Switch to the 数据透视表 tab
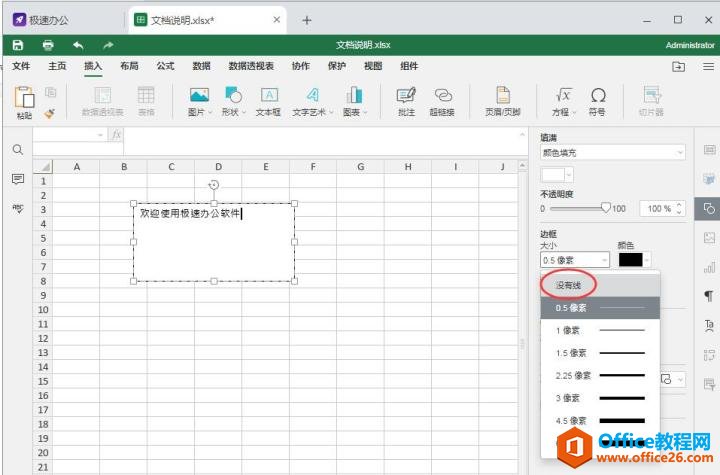The width and height of the screenshot is (720, 475). click(251, 66)
